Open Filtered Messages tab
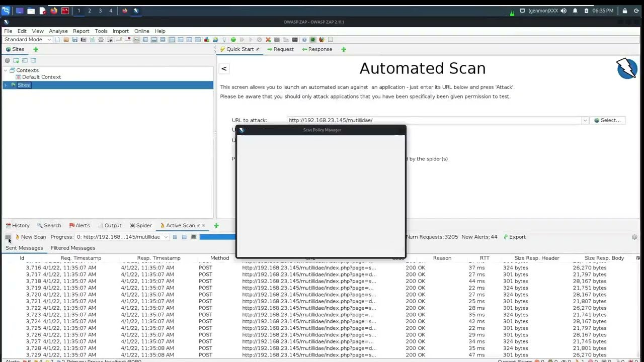644x362 pixels. [x=73, y=248]
